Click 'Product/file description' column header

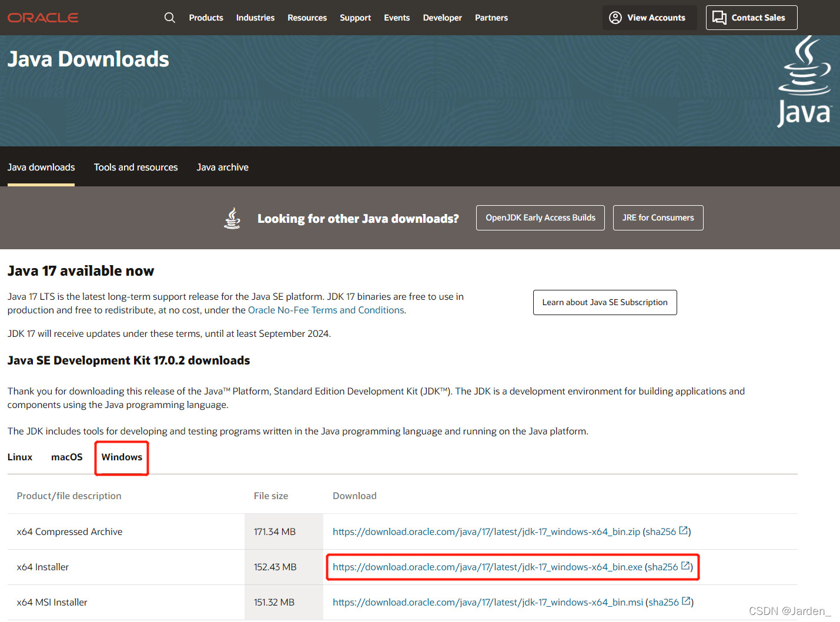[x=69, y=496]
